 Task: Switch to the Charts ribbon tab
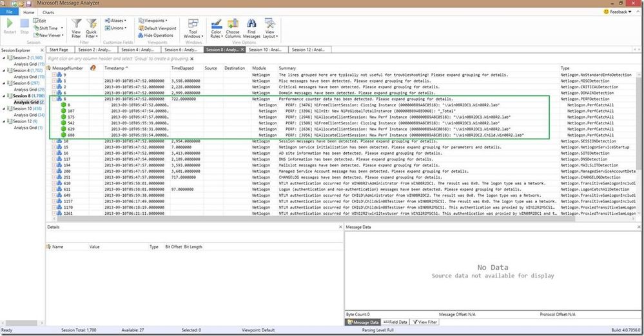pyautogui.click(x=48, y=12)
